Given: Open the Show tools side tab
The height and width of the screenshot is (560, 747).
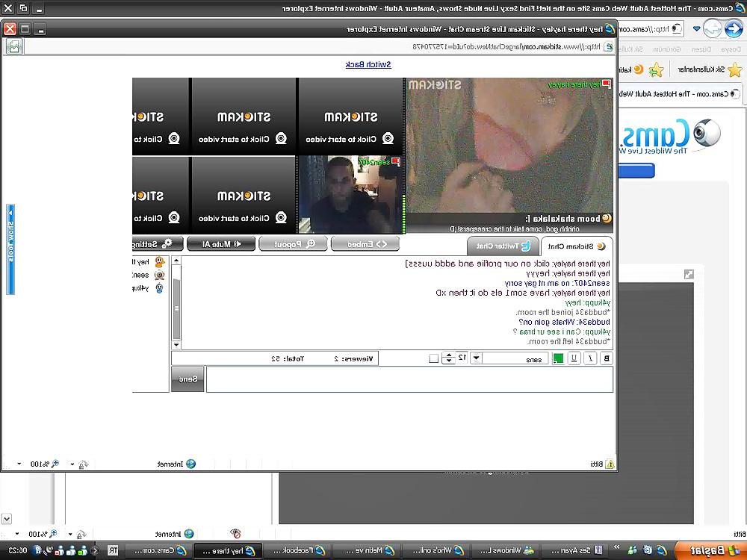Looking at the screenshot, I should click(10, 249).
